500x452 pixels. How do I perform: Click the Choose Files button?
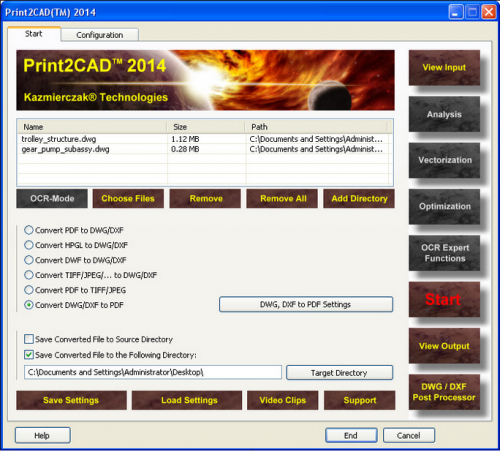click(128, 199)
